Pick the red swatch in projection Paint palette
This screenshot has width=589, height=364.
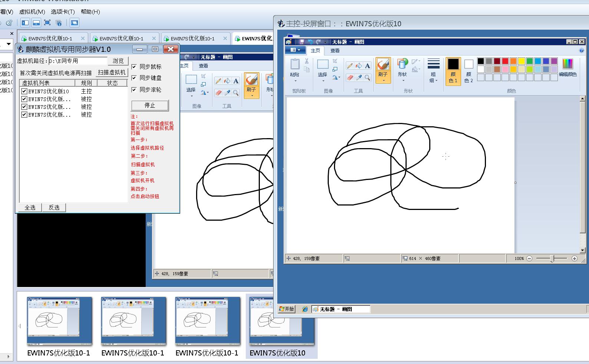point(505,61)
